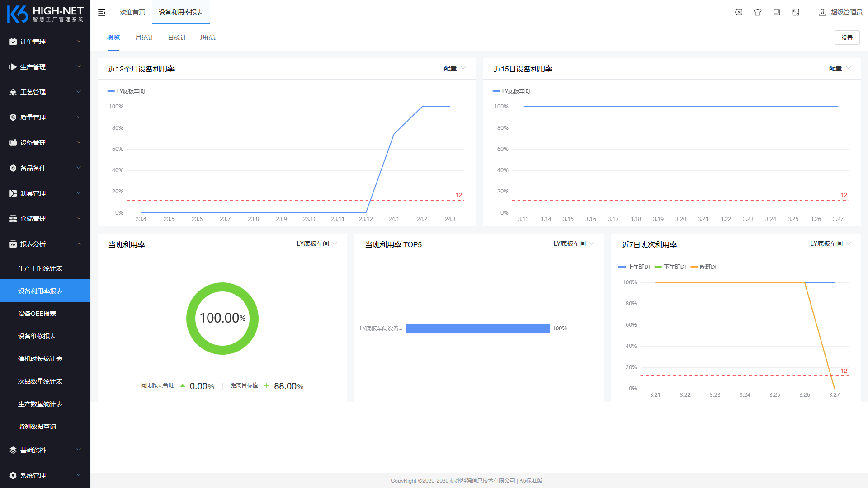Click the copyright footer text

(x=466, y=481)
